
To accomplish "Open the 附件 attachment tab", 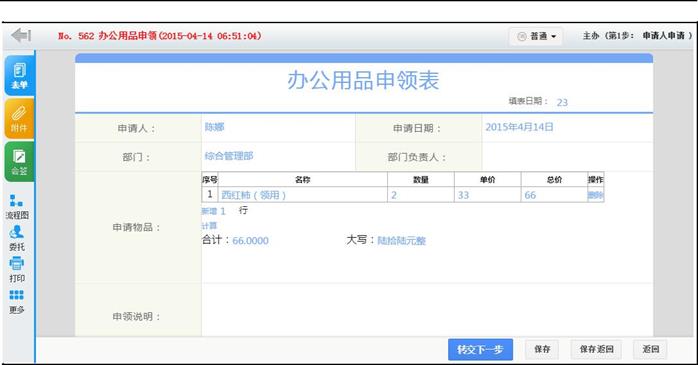I will point(19,119).
